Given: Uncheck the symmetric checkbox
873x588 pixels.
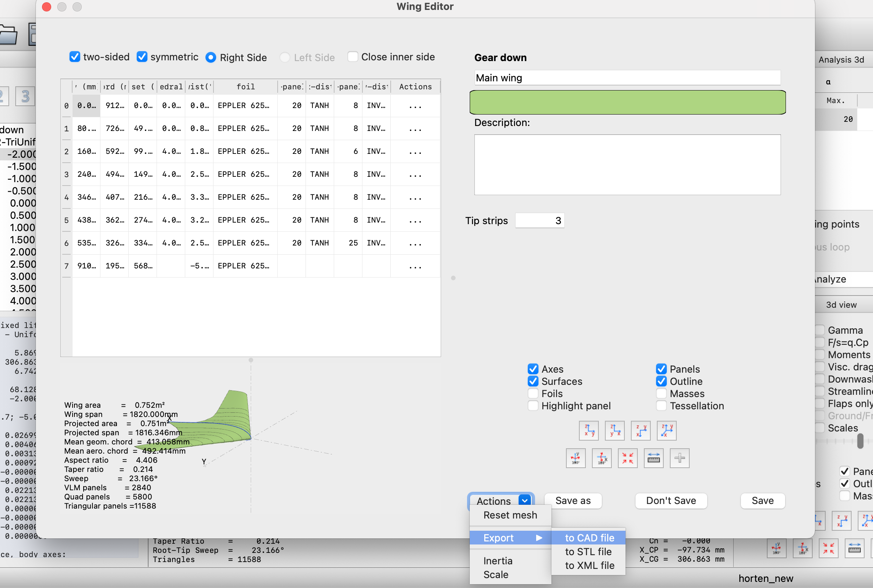Looking at the screenshot, I should point(142,57).
